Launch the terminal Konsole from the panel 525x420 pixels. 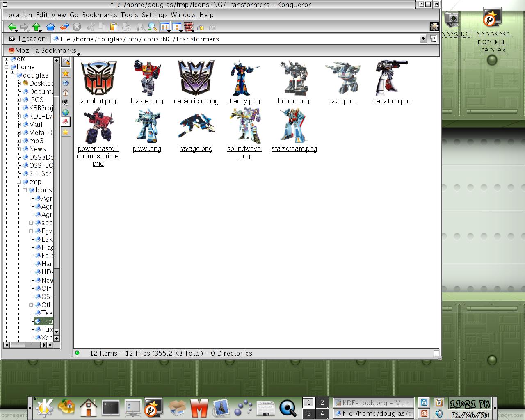pyautogui.click(x=111, y=408)
